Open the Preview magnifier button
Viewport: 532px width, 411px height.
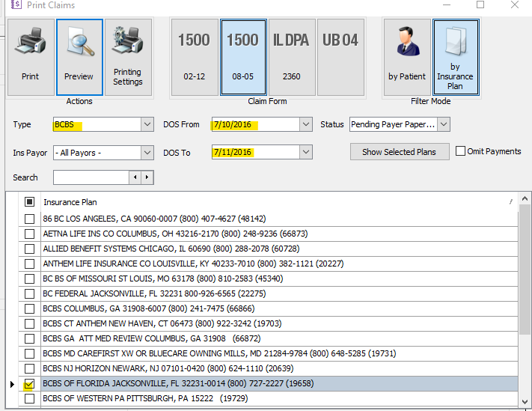click(x=79, y=57)
